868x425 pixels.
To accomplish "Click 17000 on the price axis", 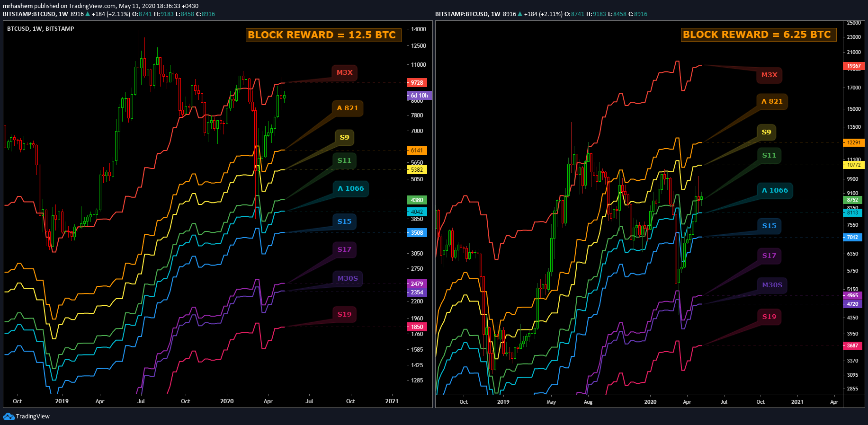I will [x=854, y=88].
